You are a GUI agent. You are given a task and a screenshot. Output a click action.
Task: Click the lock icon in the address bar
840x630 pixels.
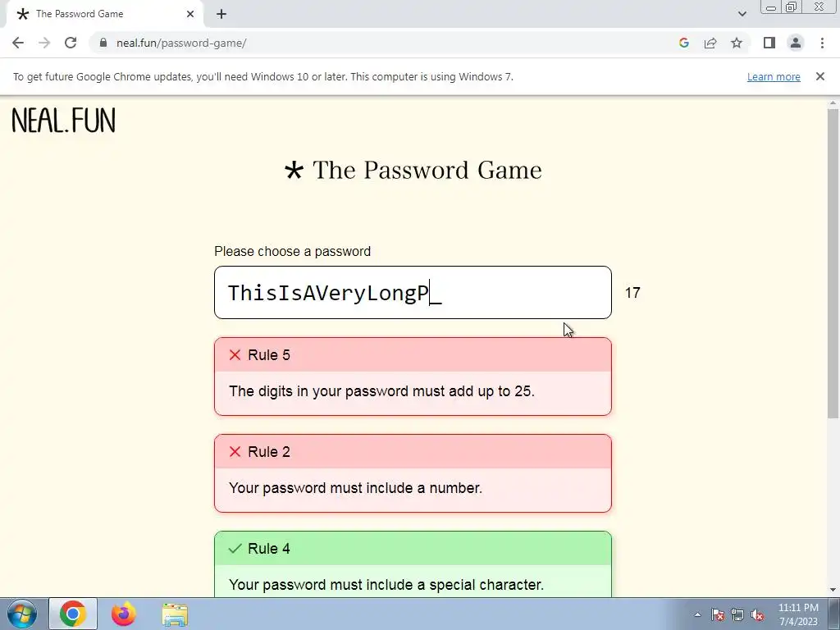coord(103,43)
